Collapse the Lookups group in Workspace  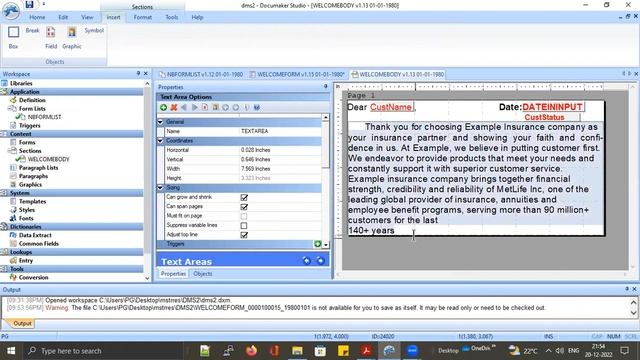5,252
